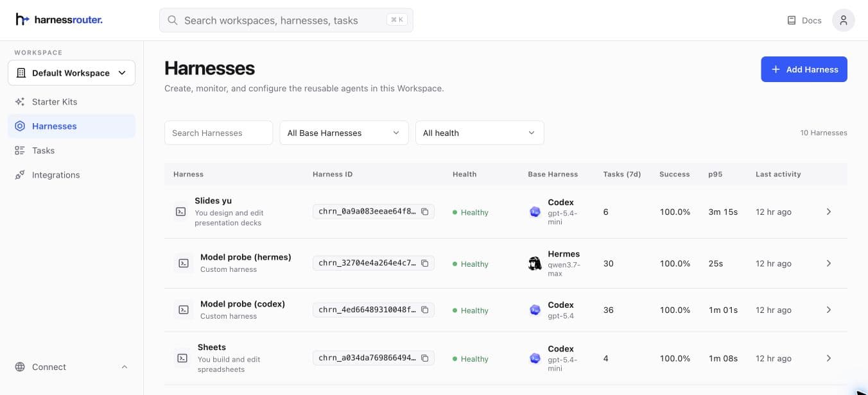Click the Harness ID column header
This screenshot has height=395, width=868.
[x=333, y=174]
